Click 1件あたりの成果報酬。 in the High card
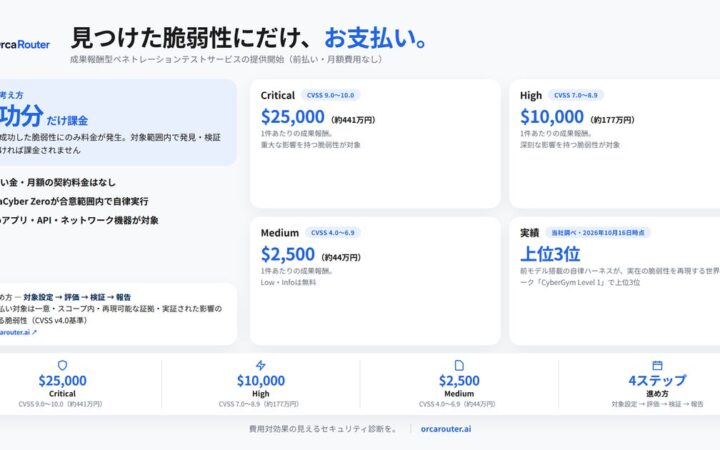Viewport: 720px width, 450px height. coord(557,134)
